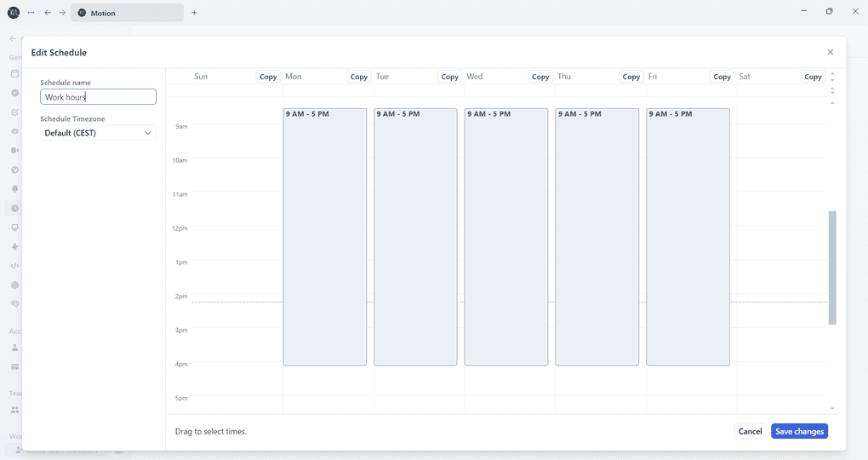The image size is (868, 460).
Task: Click the 5pm time label
Action: pyautogui.click(x=181, y=398)
